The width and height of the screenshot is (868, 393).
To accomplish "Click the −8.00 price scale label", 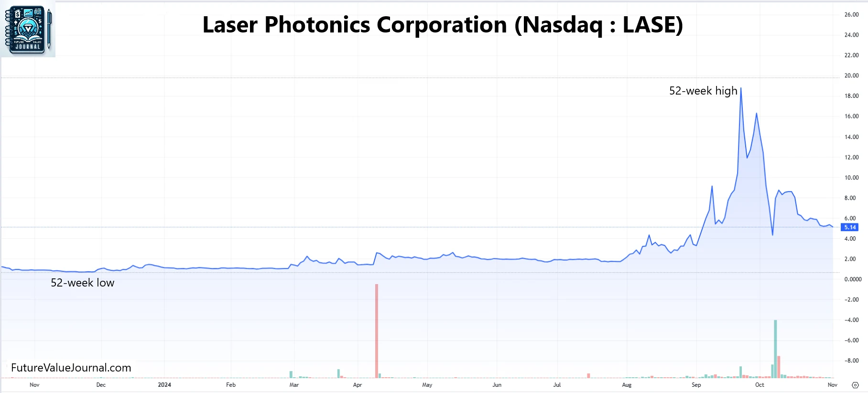I will pyautogui.click(x=851, y=361).
